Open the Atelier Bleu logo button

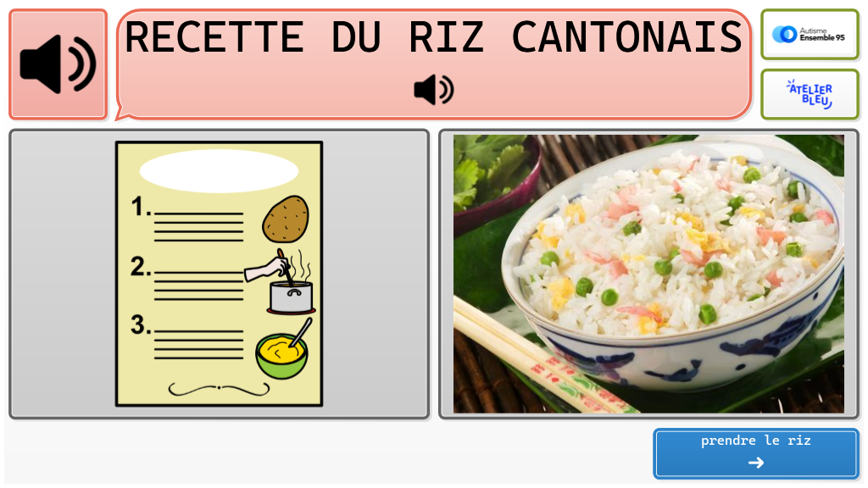(x=810, y=94)
